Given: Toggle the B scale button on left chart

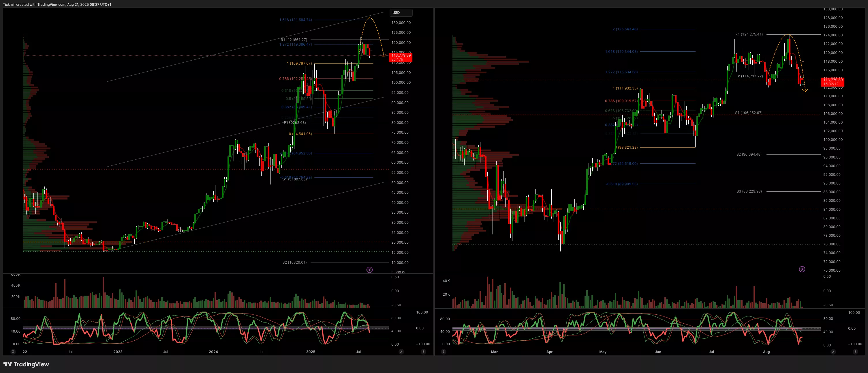Looking at the screenshot, I should point(423,352).
